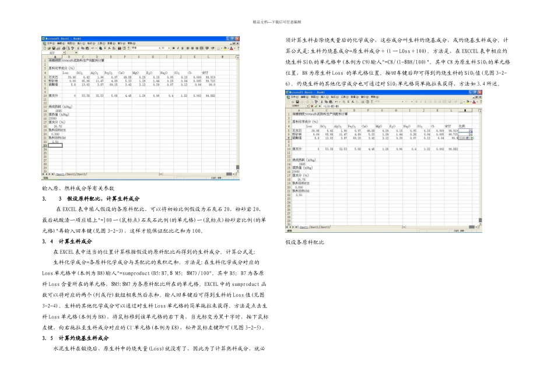Open Borders dropdown arrow in left Excel window
Image resolution: width=554 pixels, height=392 pixels.
coord(222,48)
